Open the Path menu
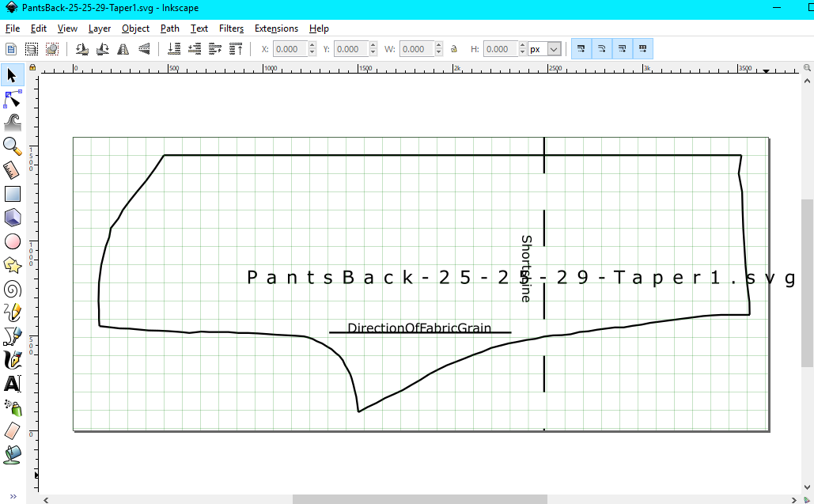 169,28
